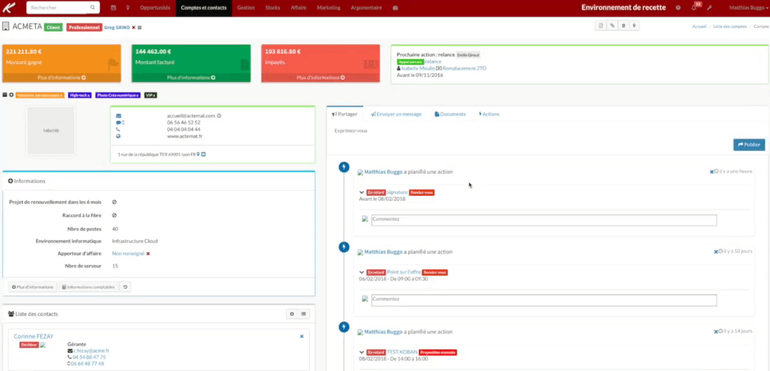Click the wrench settings icon
Viewport: 770px width, 371px height.
(x=710, y=8)
